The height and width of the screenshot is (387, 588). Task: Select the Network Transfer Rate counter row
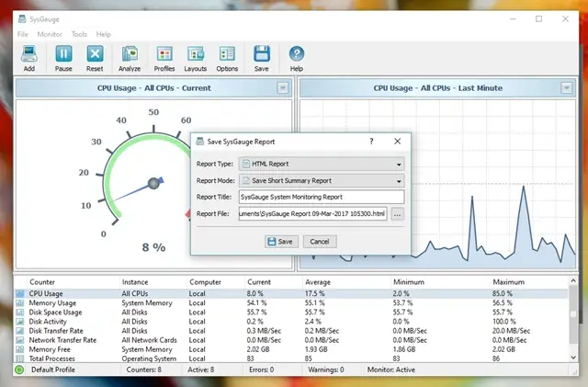coord(291,340)
